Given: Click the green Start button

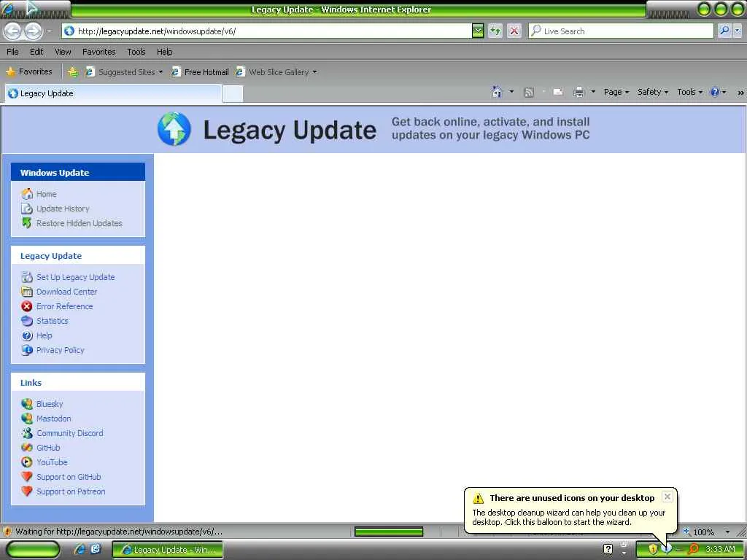Looking at the screenshot, I should point(33,550).
